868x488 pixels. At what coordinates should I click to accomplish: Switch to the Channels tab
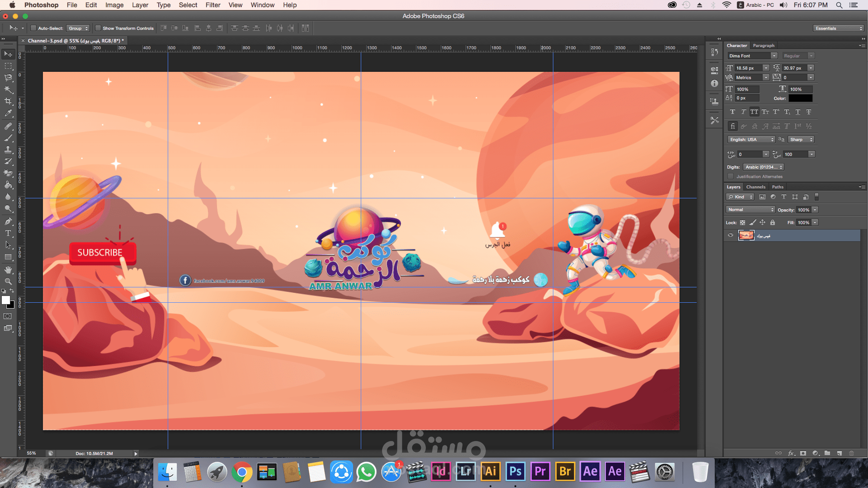755,187
